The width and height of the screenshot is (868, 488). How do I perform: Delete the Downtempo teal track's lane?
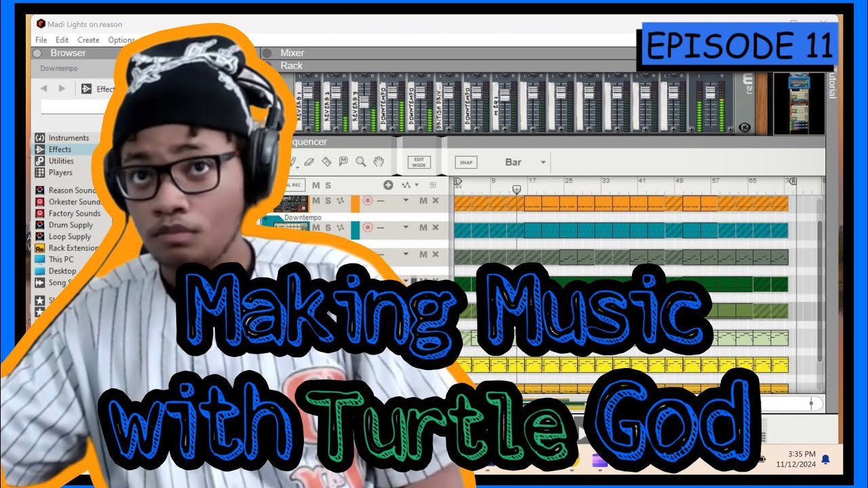435,227
